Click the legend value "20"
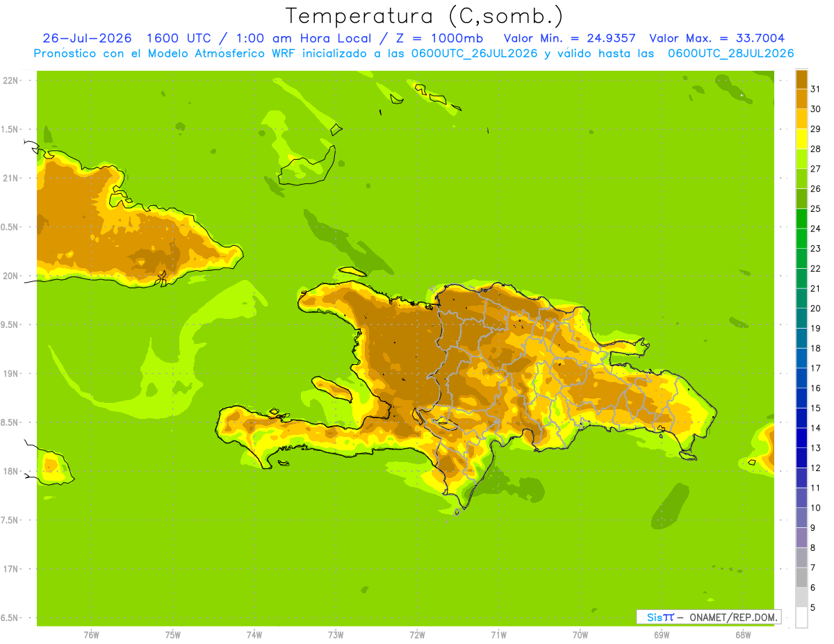This screenshot has width=834, height=644. click(x=815, y=308)
